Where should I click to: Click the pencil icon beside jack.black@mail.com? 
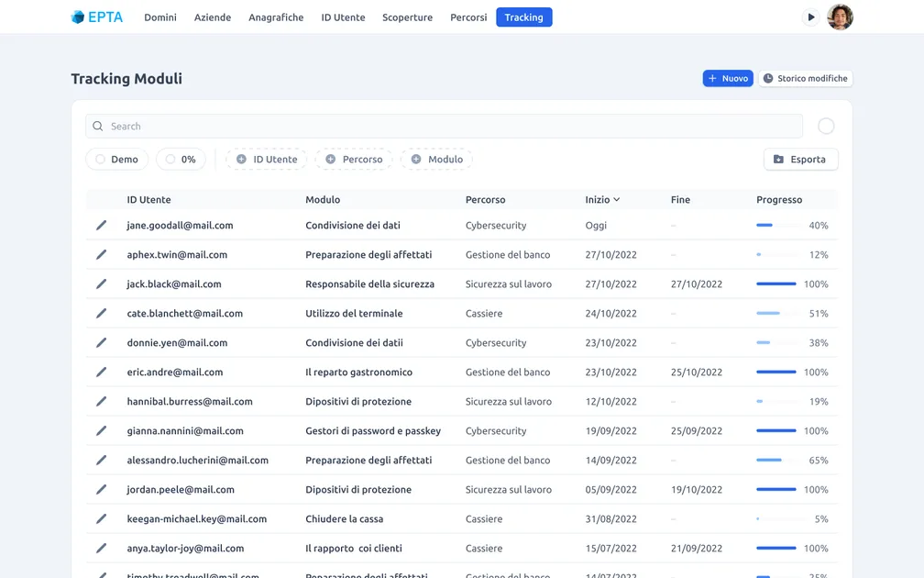point(101,283)
